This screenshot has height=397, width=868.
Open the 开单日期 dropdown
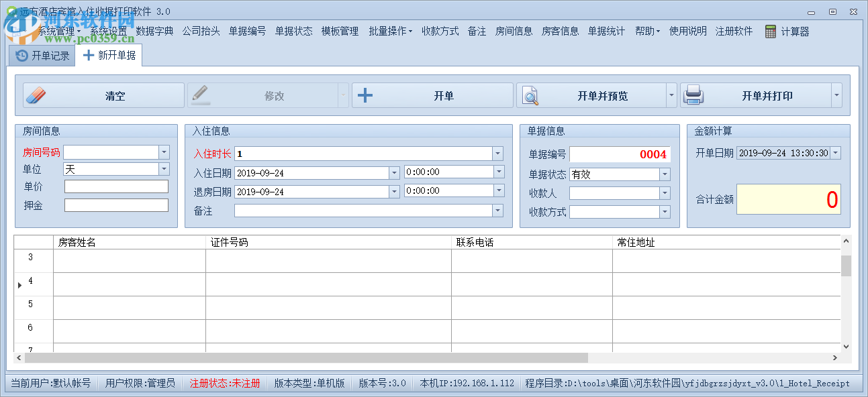[x=835, y=153]
